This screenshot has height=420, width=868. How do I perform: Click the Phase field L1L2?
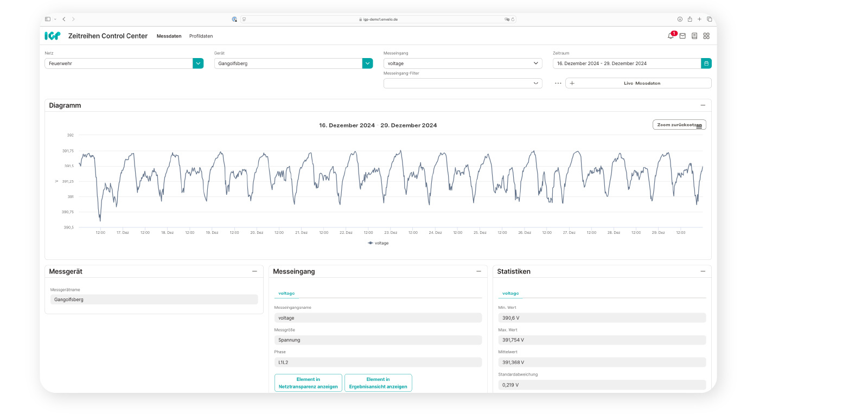(x=378, y=362)
